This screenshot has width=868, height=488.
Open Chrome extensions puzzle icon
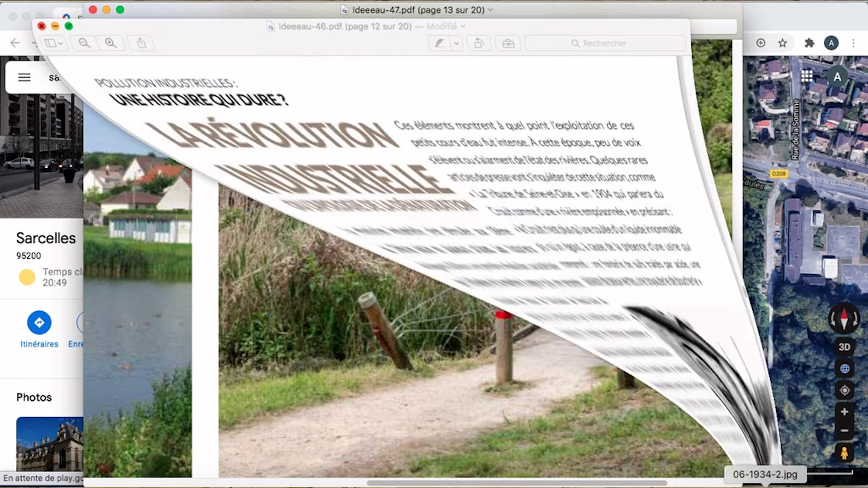(809, 43)
